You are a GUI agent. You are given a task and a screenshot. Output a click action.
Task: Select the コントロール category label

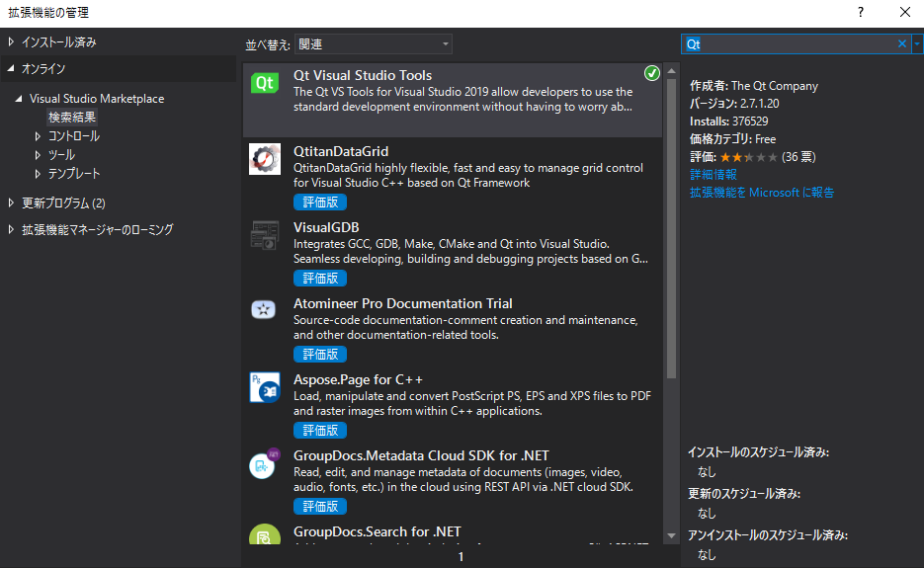[x=74, y=136]
